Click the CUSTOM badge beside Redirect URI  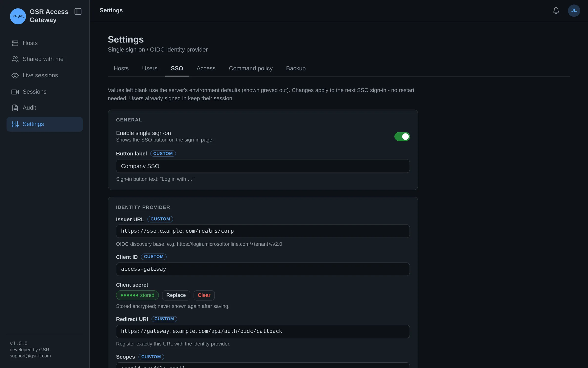164,319
